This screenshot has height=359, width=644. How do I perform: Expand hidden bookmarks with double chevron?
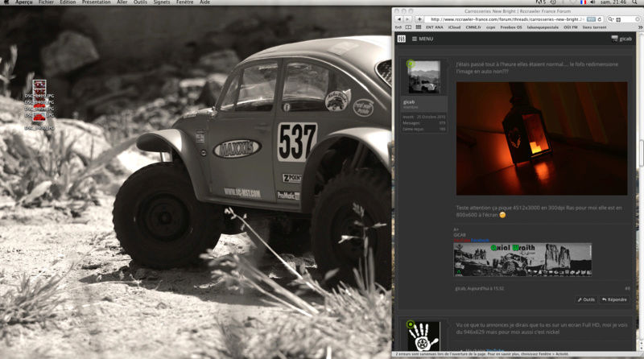click(640, 27)
